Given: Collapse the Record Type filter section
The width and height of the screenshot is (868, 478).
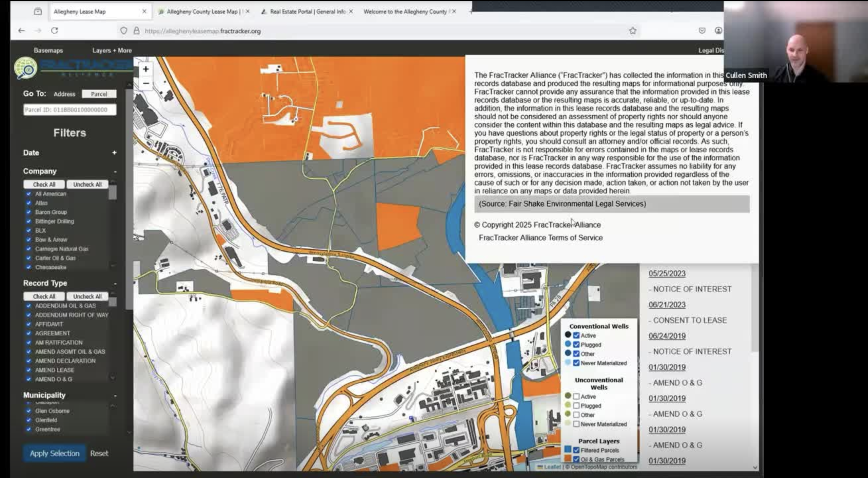Looking at the screenshot, I should [115, 284].
